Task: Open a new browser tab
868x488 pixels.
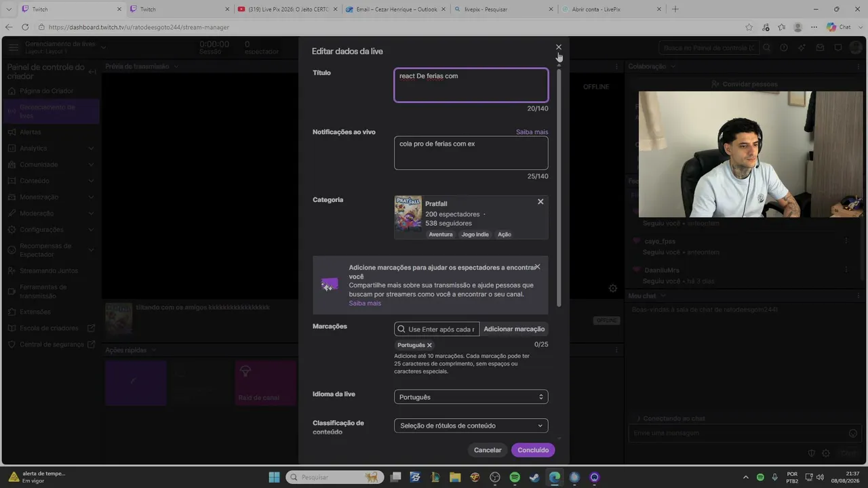Action: click(675, 9)
